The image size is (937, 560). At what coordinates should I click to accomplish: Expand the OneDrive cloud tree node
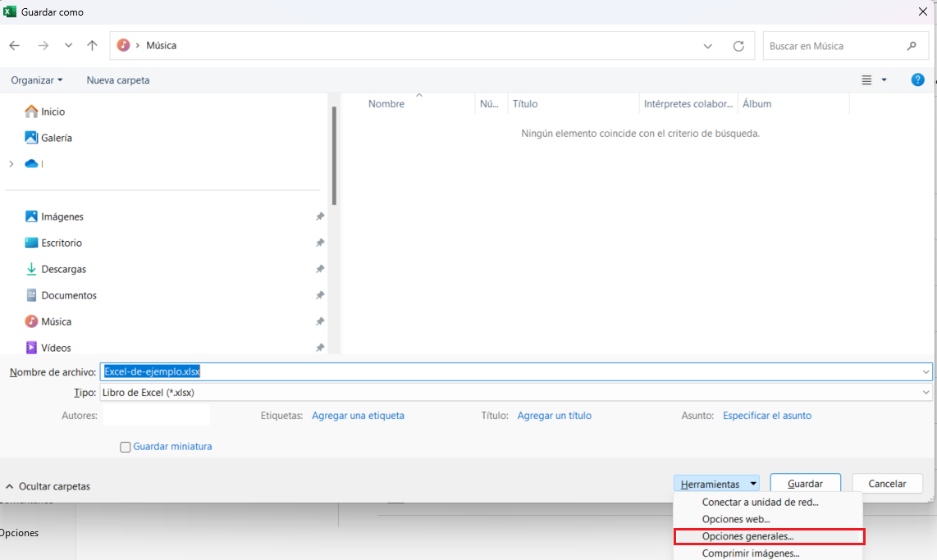pyautogui.click(x=11, y=164)
